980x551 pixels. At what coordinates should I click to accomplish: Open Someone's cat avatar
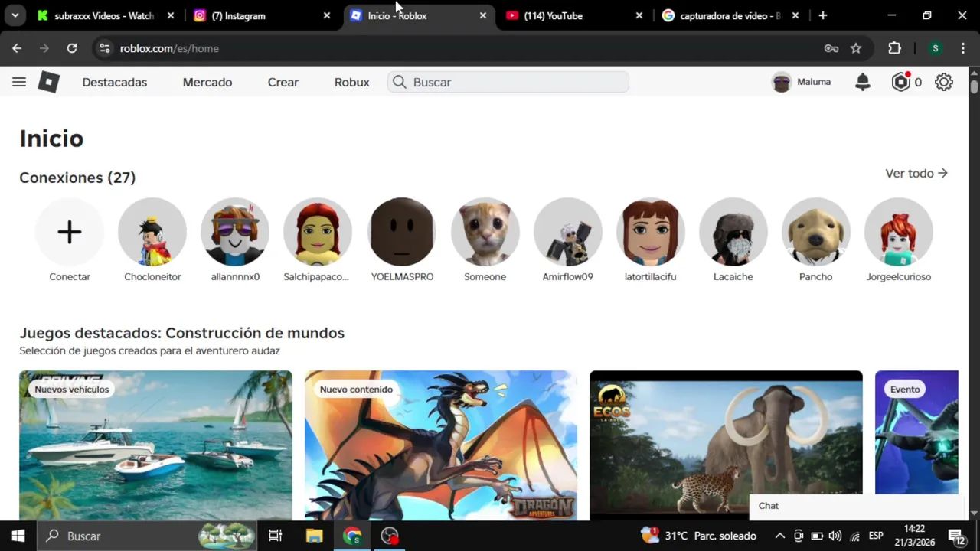click(485, 232)
